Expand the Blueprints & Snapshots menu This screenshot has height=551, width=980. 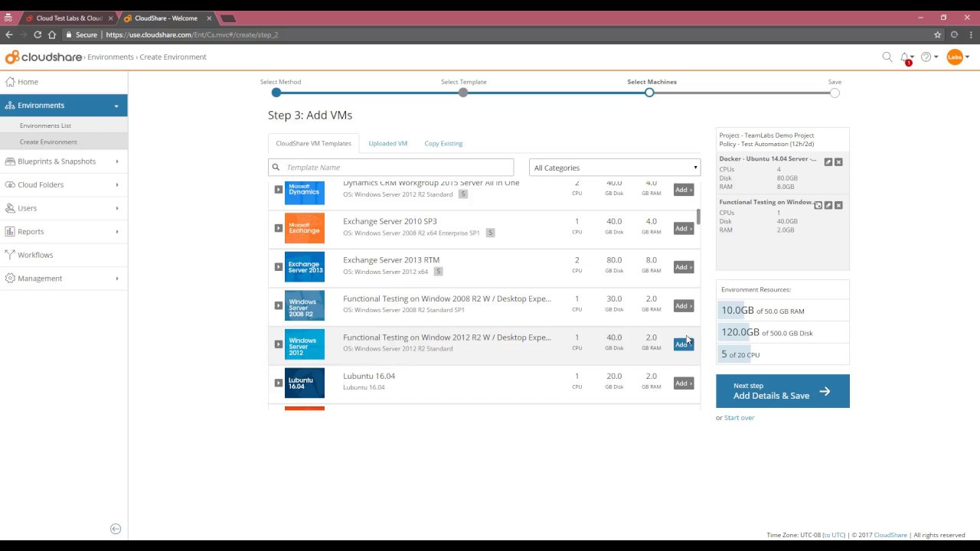64,161
